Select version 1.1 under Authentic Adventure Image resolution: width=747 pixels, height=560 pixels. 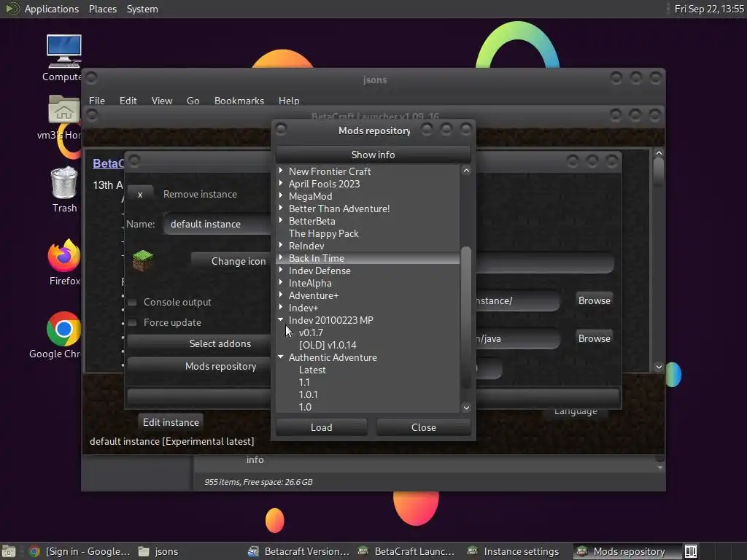click(x=304, y=382)
